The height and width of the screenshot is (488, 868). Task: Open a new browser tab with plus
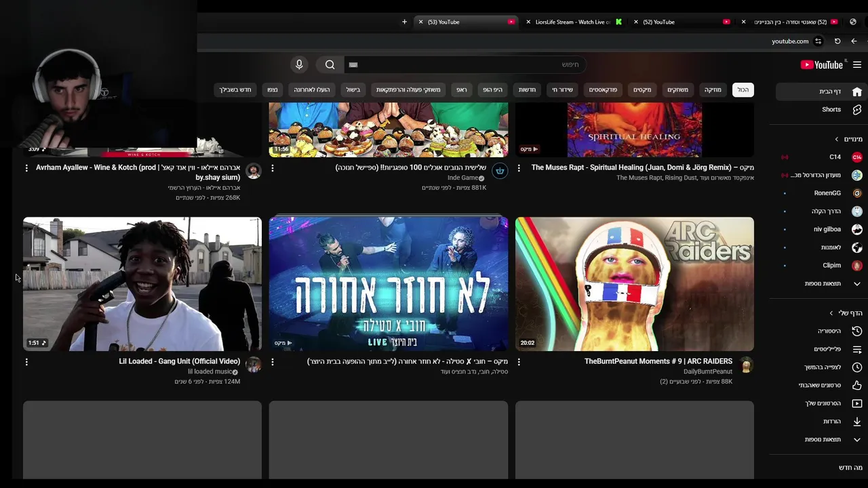(404, 22)
